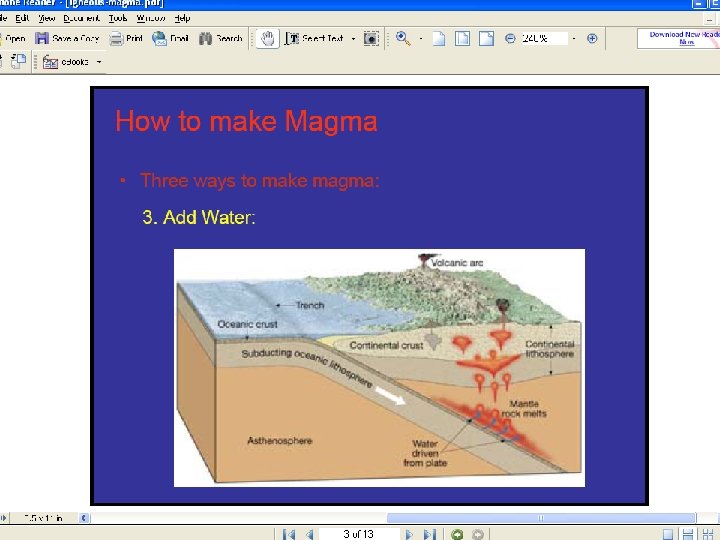Open the Window menu
The width and height of the screenshot is (720, 540).
[151, 18]
